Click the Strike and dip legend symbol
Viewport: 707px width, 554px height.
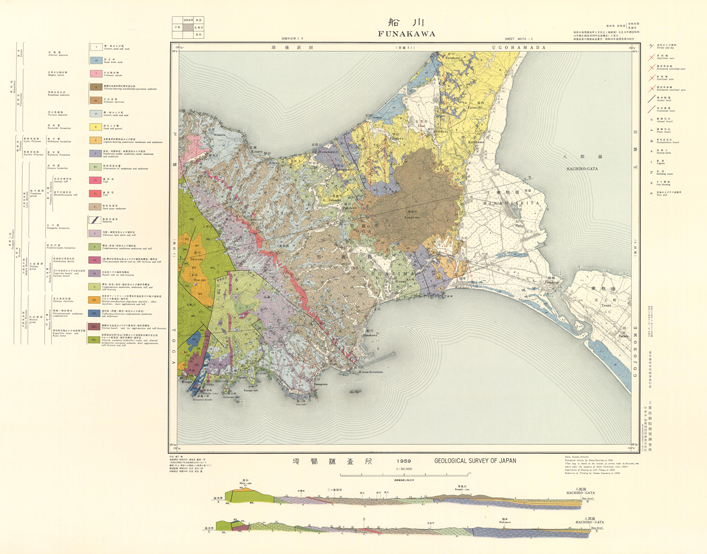pyautogui.click(x=651, y=46)
